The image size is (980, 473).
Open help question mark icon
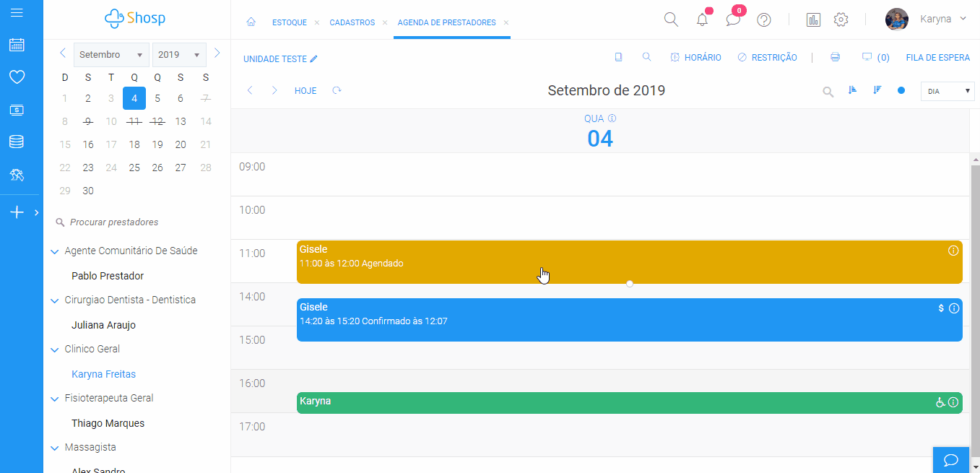coord(764,19)
